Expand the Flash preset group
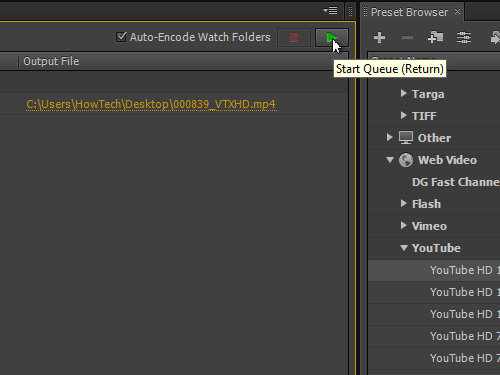Image resolution: width=500 pixels, height=375 pixels. pyautogui.click(x=403, y=203)
